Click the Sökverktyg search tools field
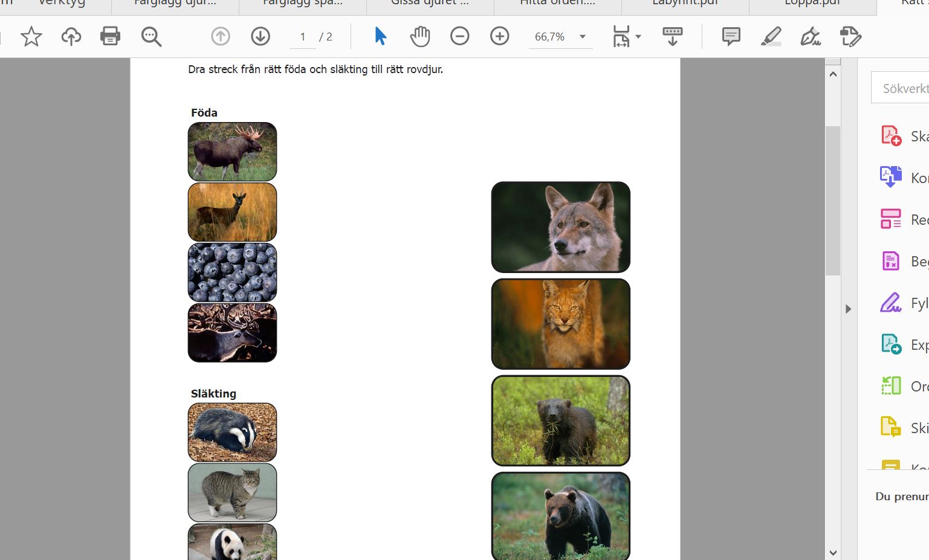Image resolution: width=929 pixels, height=560 pixels. [x=900, y=88]
